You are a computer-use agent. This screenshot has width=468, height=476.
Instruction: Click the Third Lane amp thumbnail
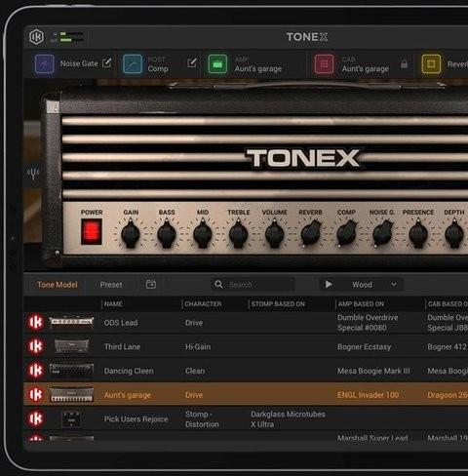point(71,346)
